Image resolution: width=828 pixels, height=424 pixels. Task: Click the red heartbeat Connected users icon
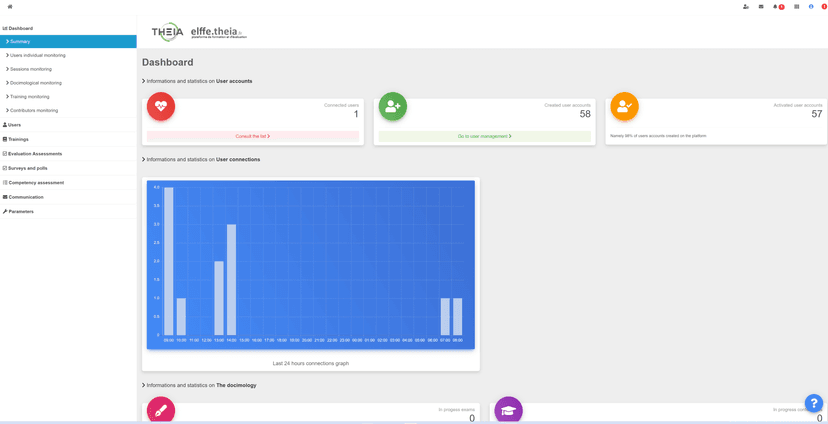pos(161,106)
